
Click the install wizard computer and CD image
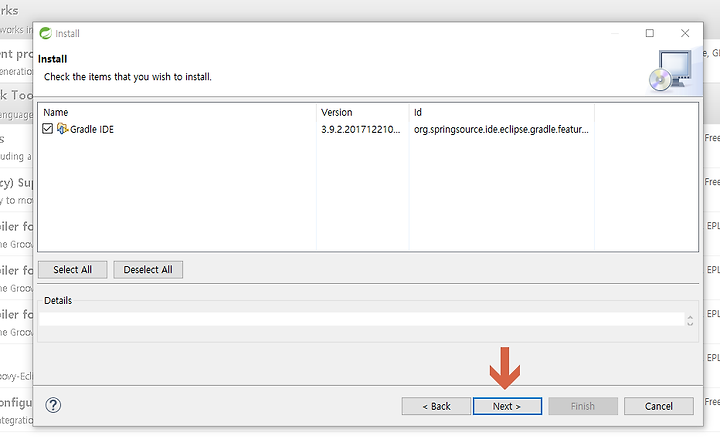coord(671,71)
